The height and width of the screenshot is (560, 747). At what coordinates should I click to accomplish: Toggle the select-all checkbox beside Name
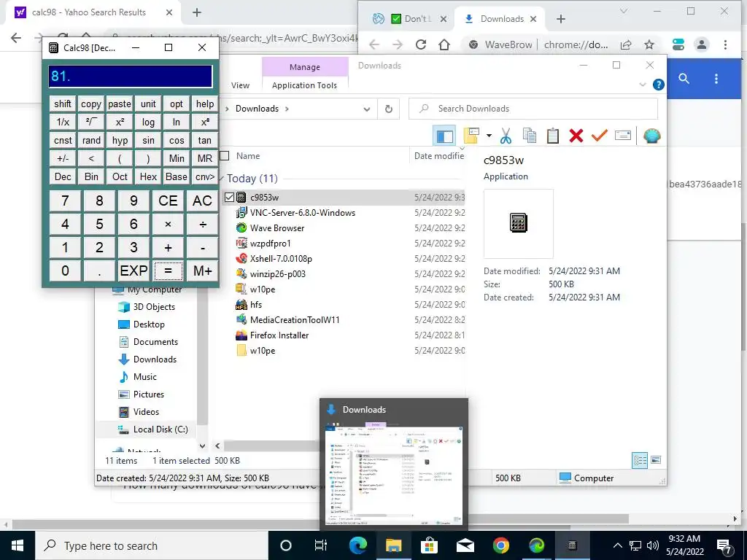225,156
